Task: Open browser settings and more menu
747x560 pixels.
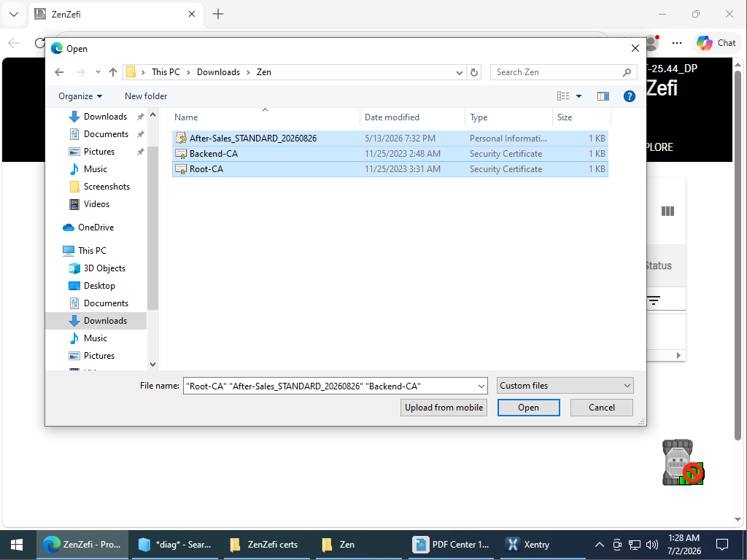Action: click(677, 43)
